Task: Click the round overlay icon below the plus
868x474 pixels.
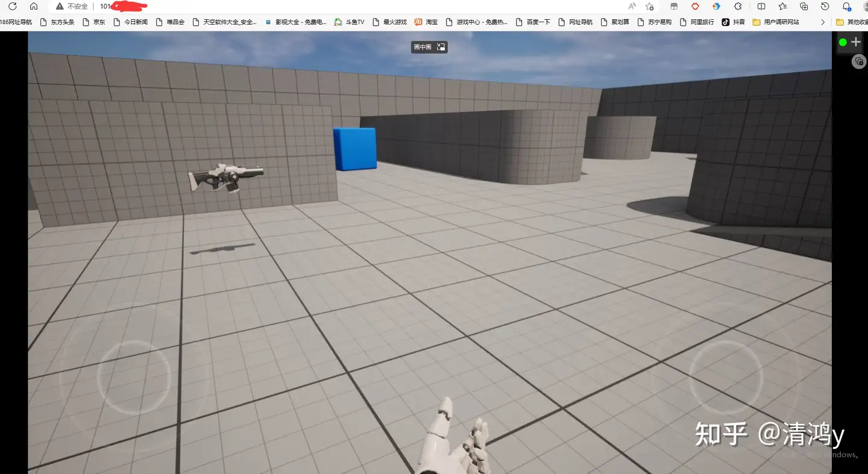Action: (x=859, y=61)
